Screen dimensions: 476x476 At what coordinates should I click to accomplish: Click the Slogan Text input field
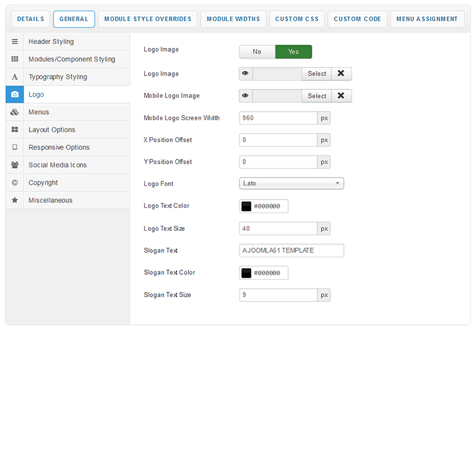coord(292,251)
